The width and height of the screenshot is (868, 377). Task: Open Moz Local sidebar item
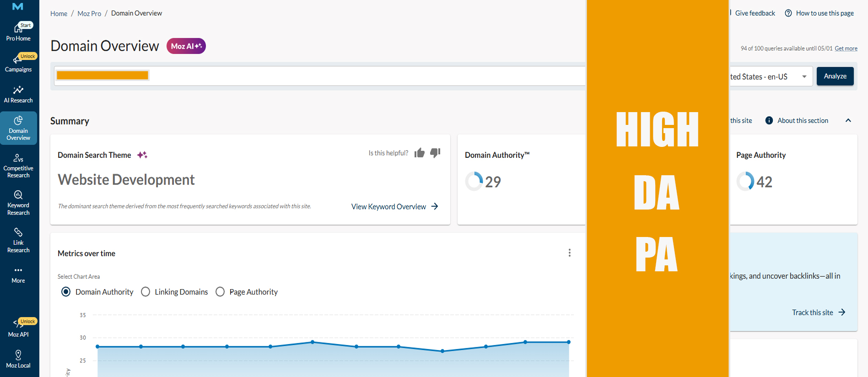click(18, 359)
